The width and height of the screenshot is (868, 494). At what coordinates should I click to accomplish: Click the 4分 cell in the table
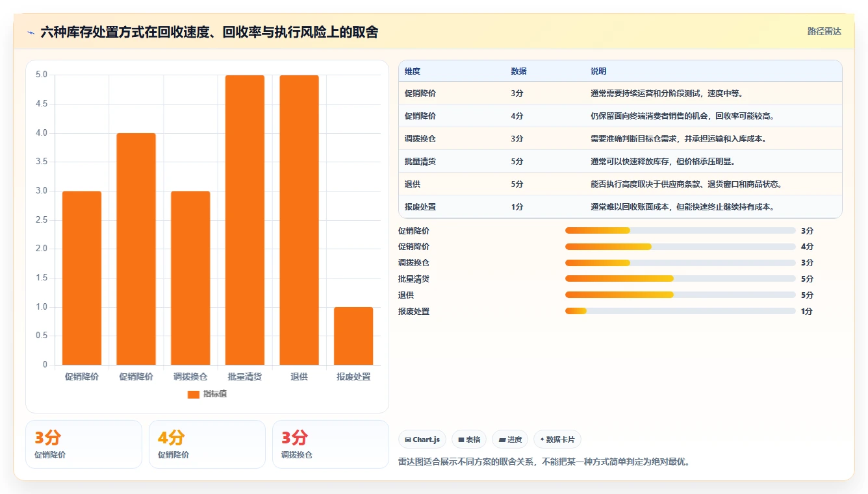pyautogui.click(x=517, y=116)
